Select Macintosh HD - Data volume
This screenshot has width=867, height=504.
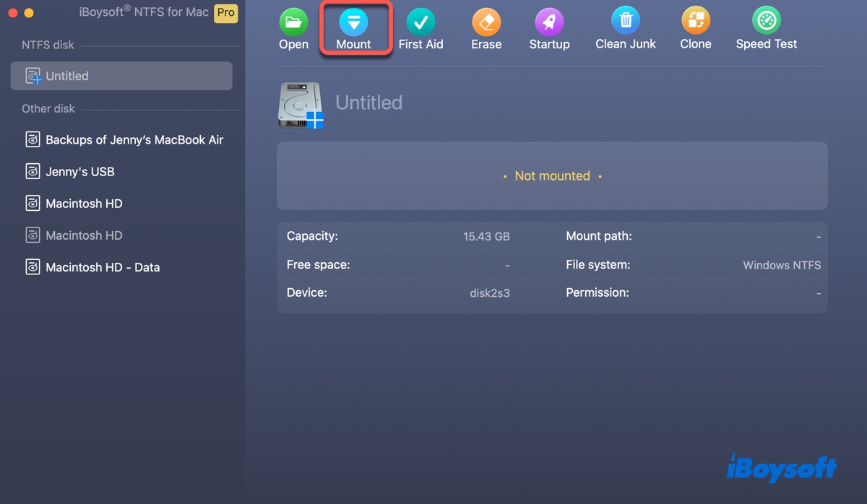[x=103, y=267]
